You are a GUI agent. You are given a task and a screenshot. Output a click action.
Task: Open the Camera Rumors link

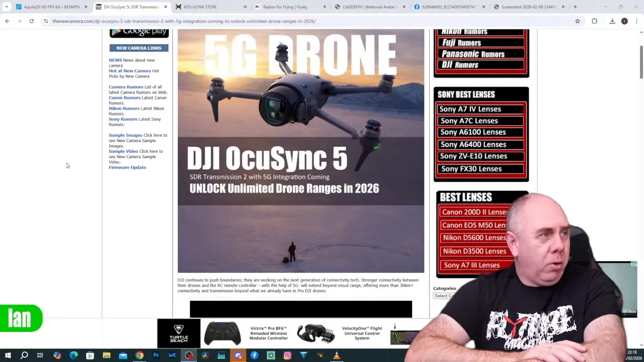(126, 86)
